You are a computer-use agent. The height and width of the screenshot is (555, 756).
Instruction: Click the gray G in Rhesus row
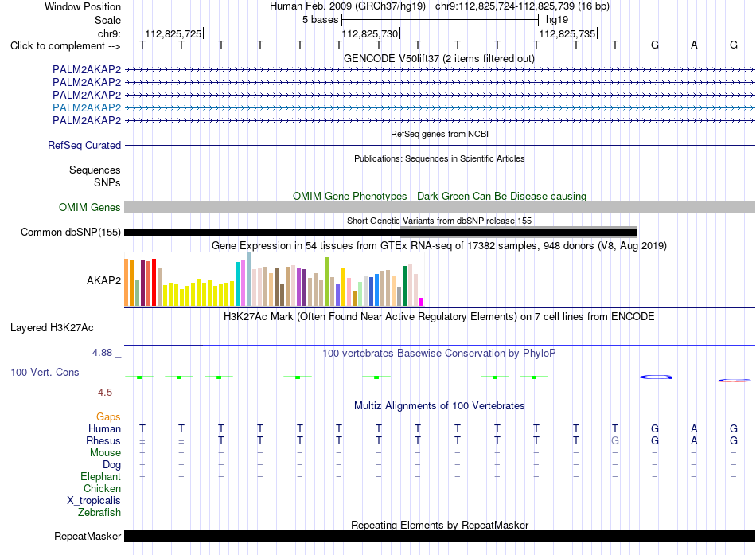tap(615, 440)
